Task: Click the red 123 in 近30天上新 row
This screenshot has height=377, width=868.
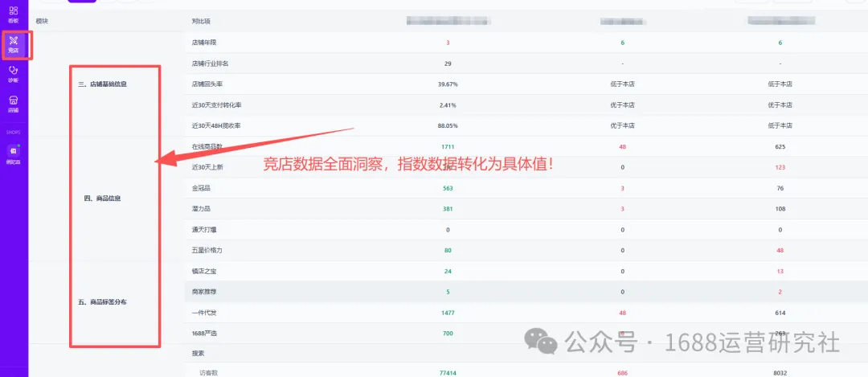Action: [x=780, y=167]
